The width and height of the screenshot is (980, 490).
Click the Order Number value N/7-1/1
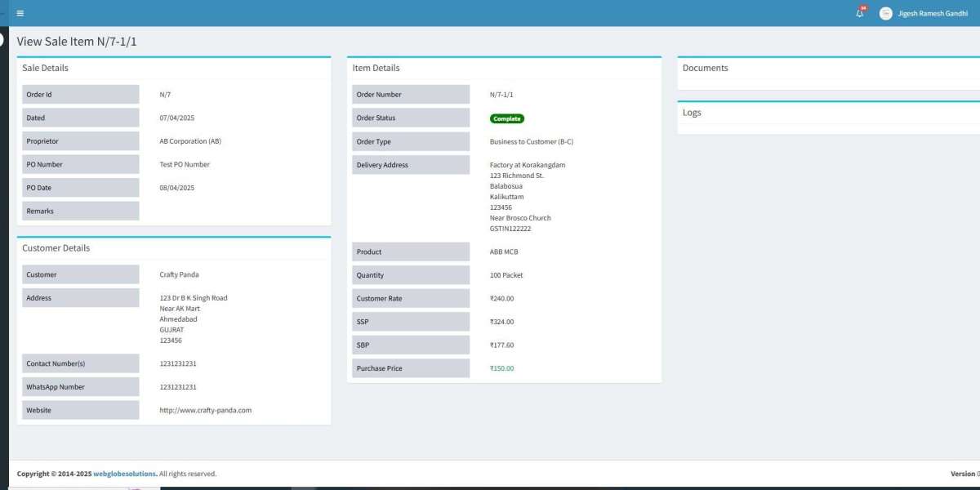501,95
